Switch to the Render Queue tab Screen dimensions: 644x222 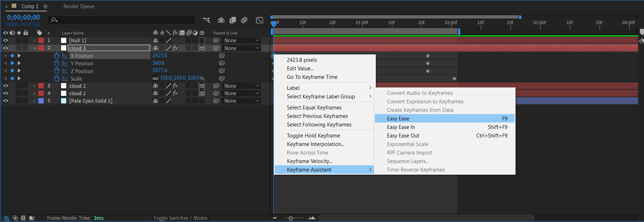click(x=79, y=6)
